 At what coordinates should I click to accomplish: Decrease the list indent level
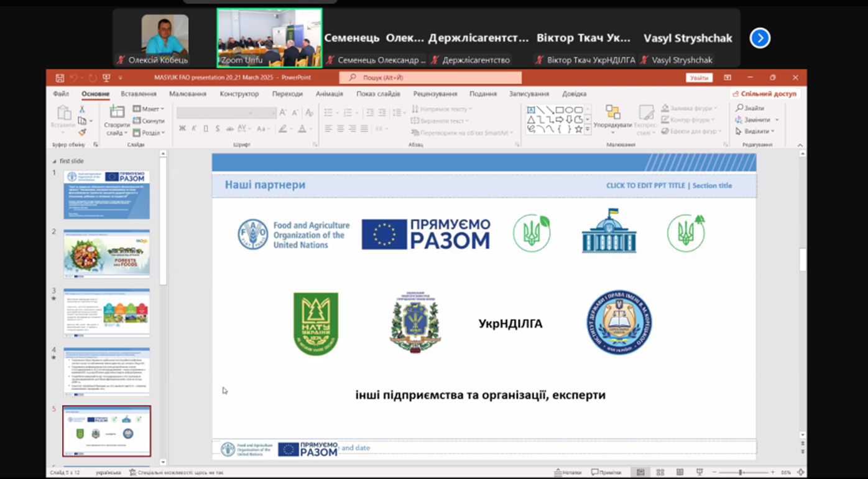[370, 113]
